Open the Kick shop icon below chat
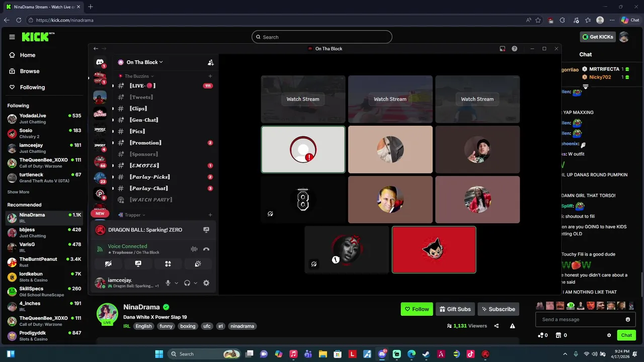644x362 pixels. click(x=558, y=335)
